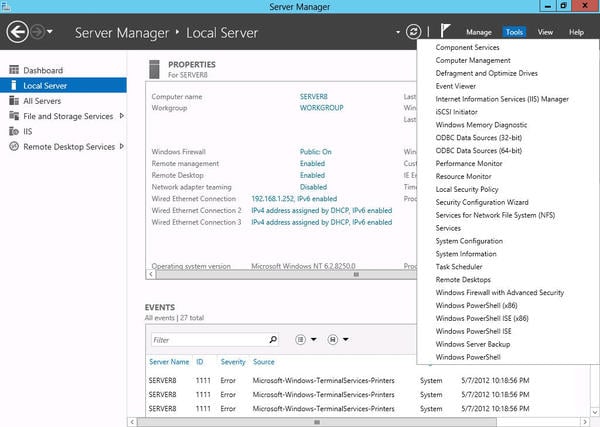
Task: Open the Tools menu
Action: 514,32
